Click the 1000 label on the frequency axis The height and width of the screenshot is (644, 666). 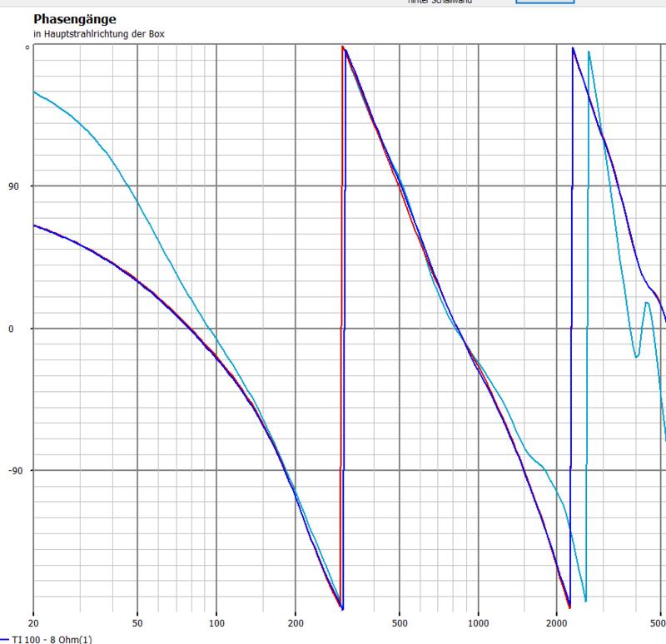click(478, 623)
